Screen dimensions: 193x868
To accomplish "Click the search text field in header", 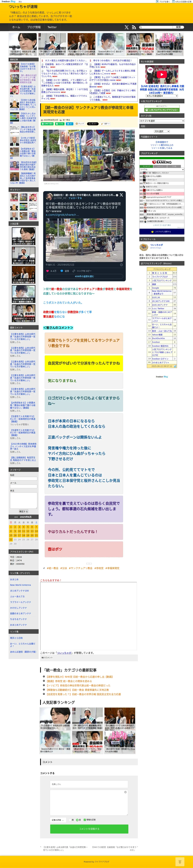I will [157, 27].
